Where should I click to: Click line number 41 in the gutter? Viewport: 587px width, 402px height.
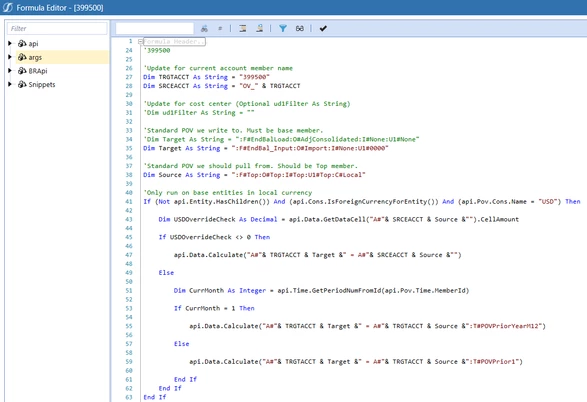(129, 202)
